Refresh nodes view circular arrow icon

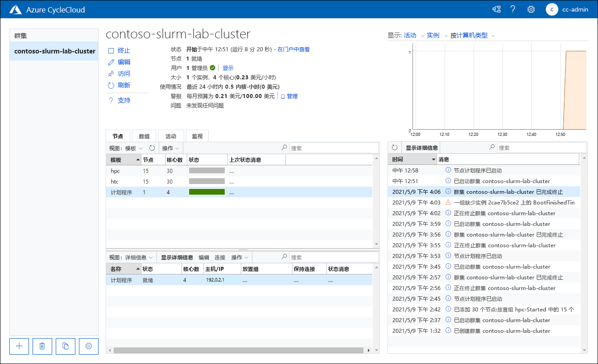click(x=152, y=148)
